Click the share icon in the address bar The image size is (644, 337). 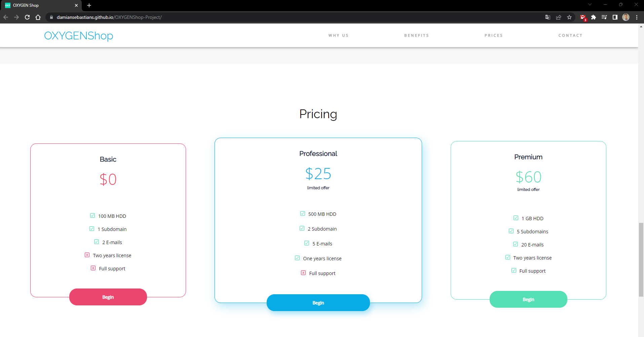[x=559, y=17]
